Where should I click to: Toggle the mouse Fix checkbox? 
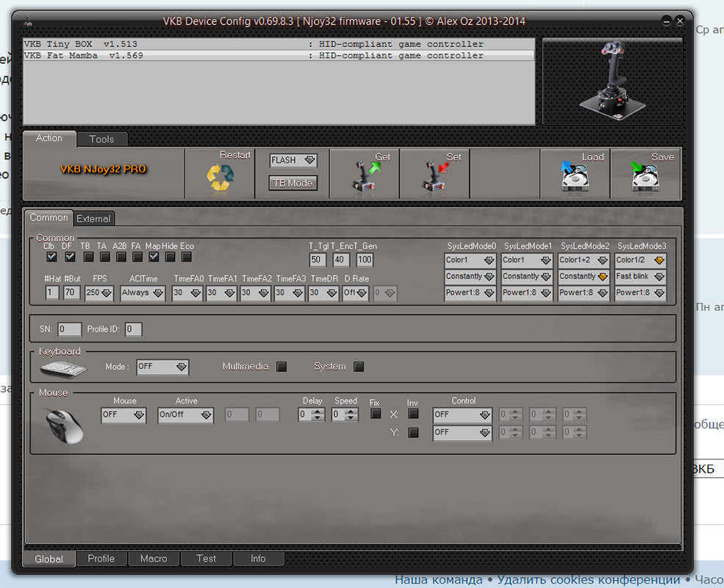(x=376, y=414)
